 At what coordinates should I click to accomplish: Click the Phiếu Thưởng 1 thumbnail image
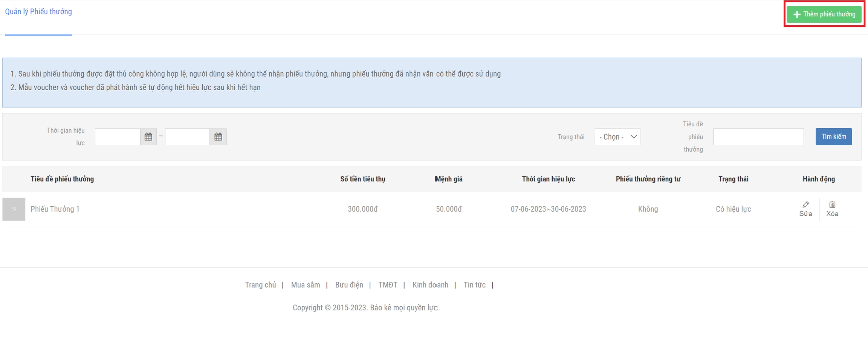(x=14, y=209)
